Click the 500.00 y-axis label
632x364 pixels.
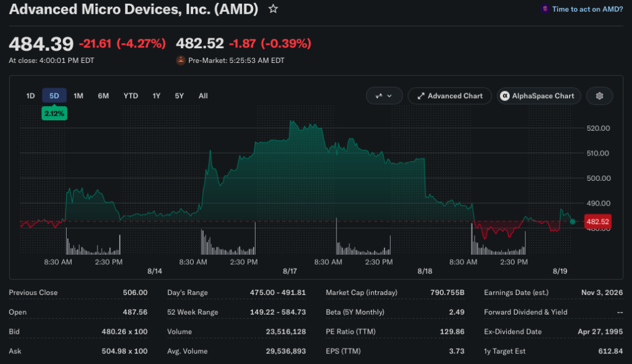[x=598, y=178]
